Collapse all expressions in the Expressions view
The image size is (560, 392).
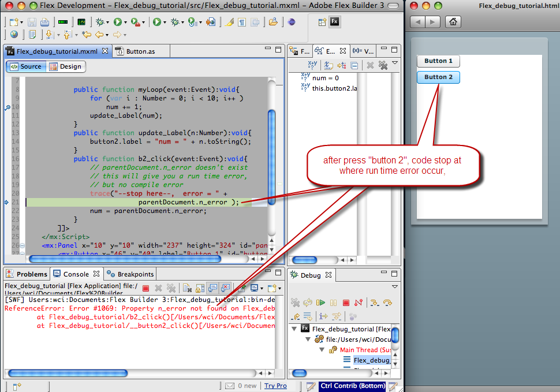point(354,66)
